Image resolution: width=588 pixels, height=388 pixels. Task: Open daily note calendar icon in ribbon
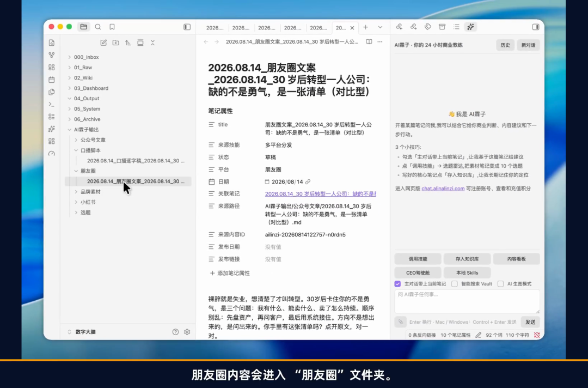point(52,80)
